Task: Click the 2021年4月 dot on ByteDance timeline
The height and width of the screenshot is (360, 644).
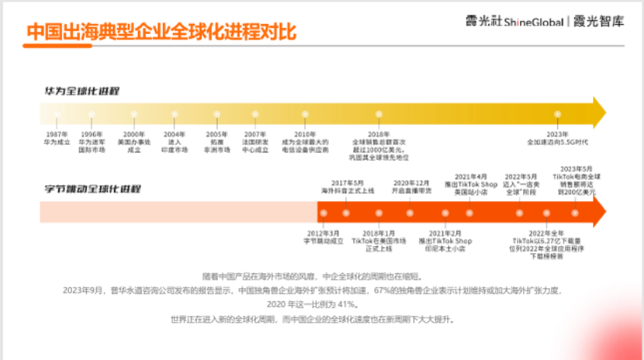Action: coord(470,213)
